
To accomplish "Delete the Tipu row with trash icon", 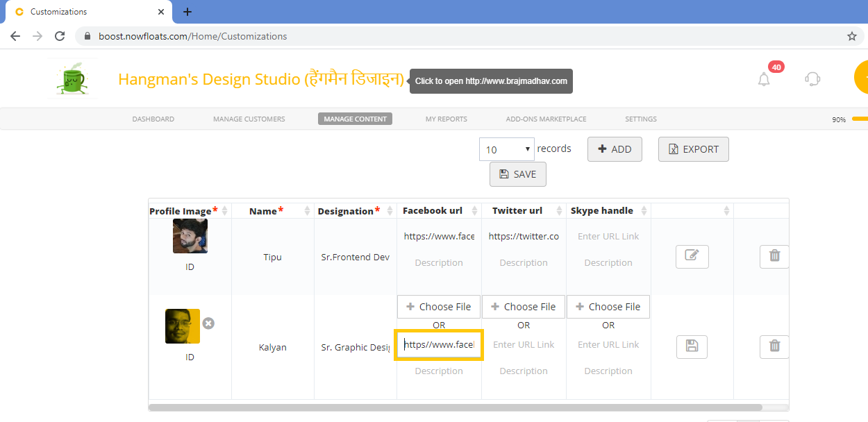I will pyautogui.click(x=774, y=256).
